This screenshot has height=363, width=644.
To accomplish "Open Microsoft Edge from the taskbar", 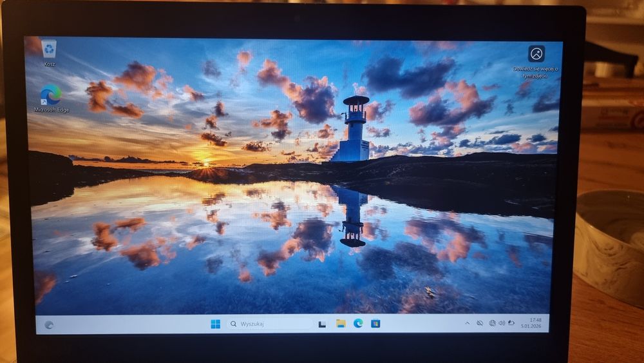I will pyautogui.click(x=358, y=324).
